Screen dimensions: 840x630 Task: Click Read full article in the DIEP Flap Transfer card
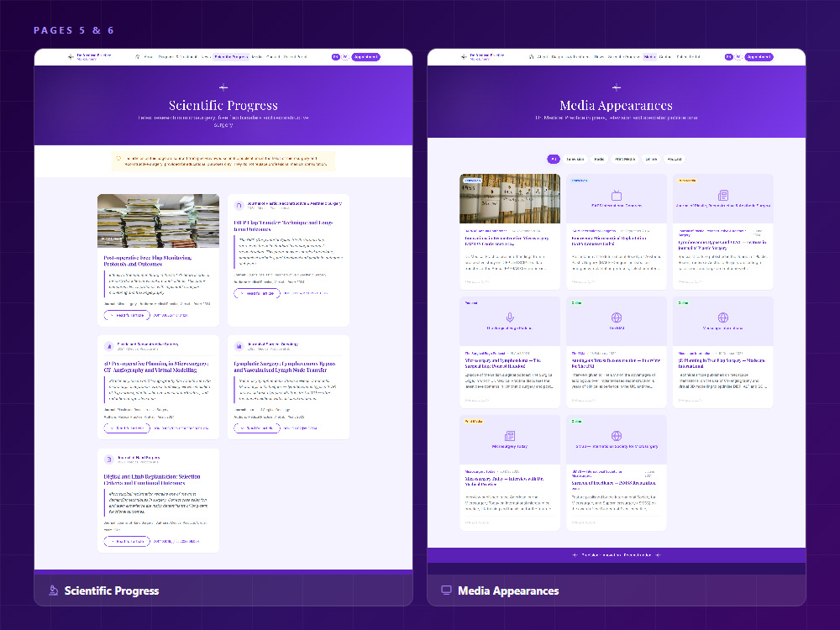click(257, 293)
